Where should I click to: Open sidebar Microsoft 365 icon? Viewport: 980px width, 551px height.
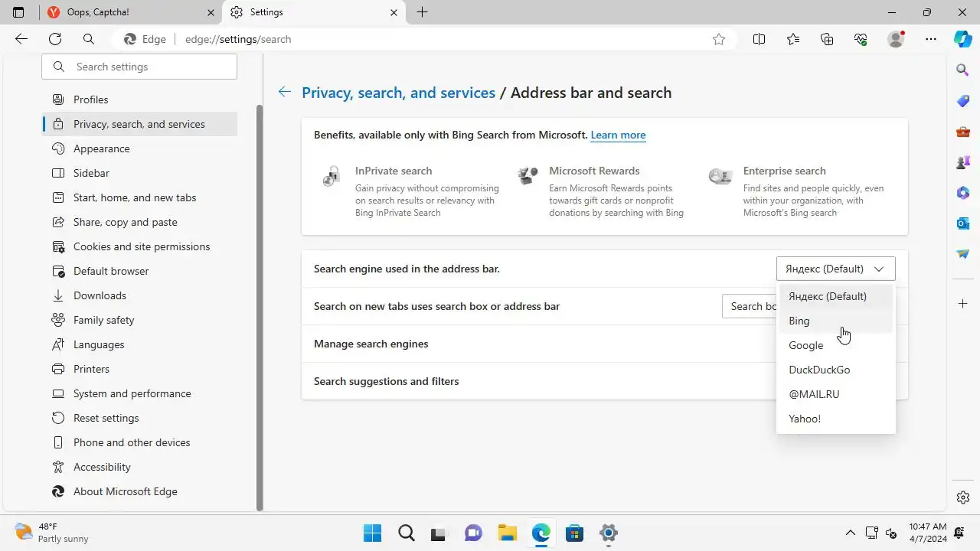pyautogui.click(x=963, y=192)
